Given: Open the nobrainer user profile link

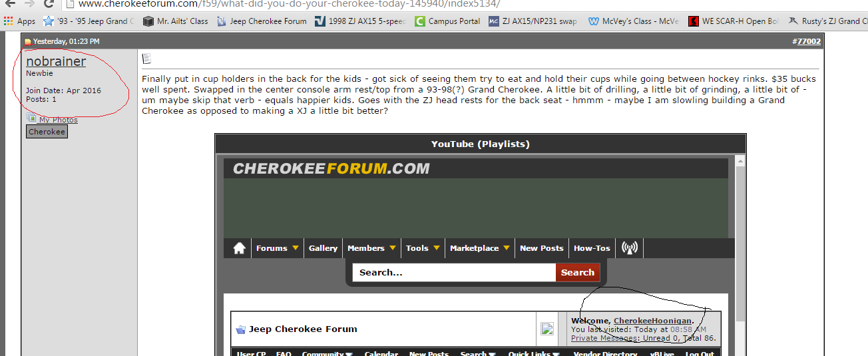Looking at the screenshot, I should point(56,61).
